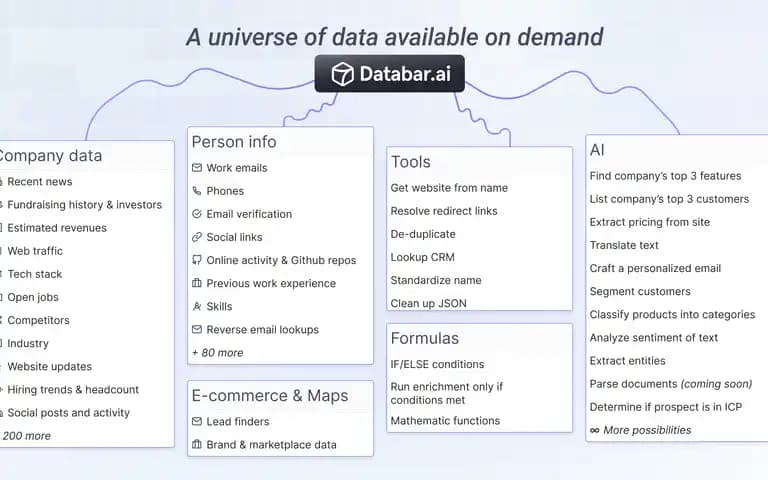This screenshot has height=480, width=768.
Task: Select 'Open jobs' item
Action: [33, 297]
